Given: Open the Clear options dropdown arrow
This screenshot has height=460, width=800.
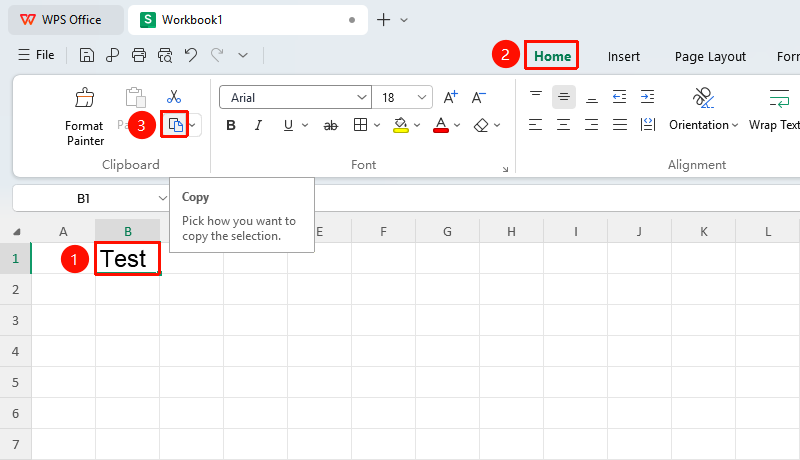Looking at the screenshot, I should [497, 125].
